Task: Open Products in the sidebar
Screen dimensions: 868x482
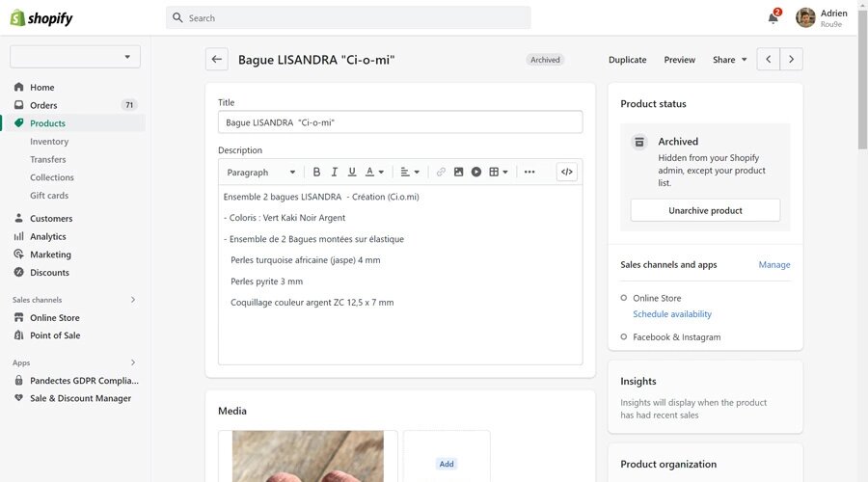Action: click(47, 123)
